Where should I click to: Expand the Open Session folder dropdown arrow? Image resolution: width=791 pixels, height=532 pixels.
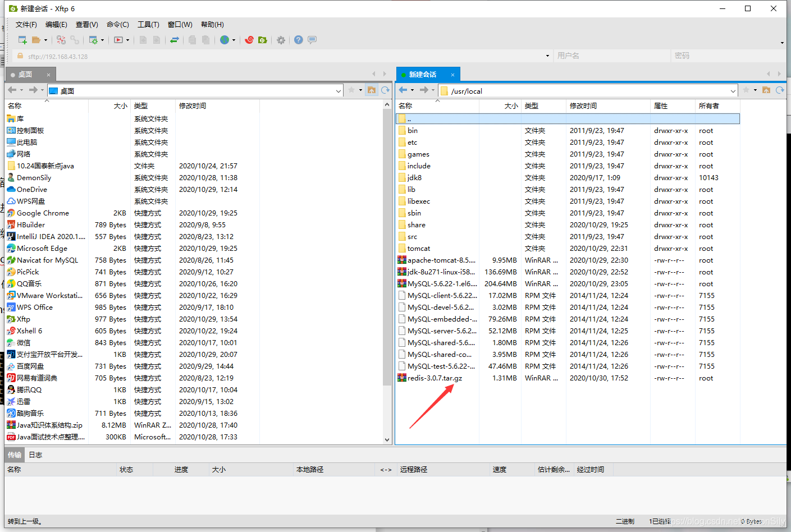45,40
